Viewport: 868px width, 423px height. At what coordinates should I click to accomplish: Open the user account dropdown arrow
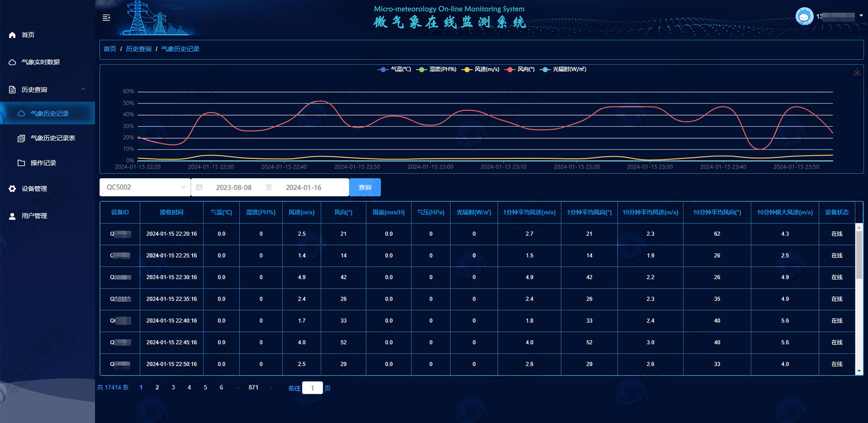tap(861, 16)
